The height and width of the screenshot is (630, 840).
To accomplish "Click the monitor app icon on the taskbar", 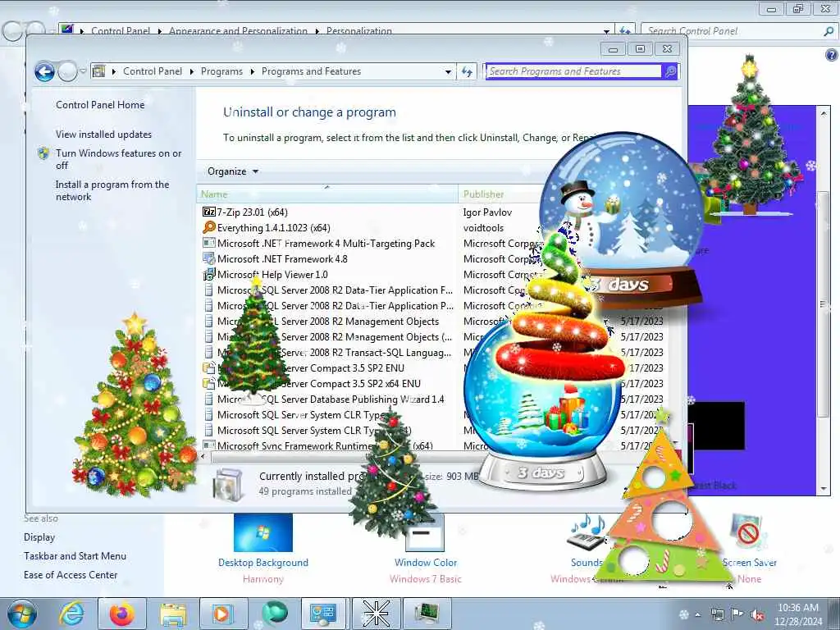I will [x=427, y=614].
